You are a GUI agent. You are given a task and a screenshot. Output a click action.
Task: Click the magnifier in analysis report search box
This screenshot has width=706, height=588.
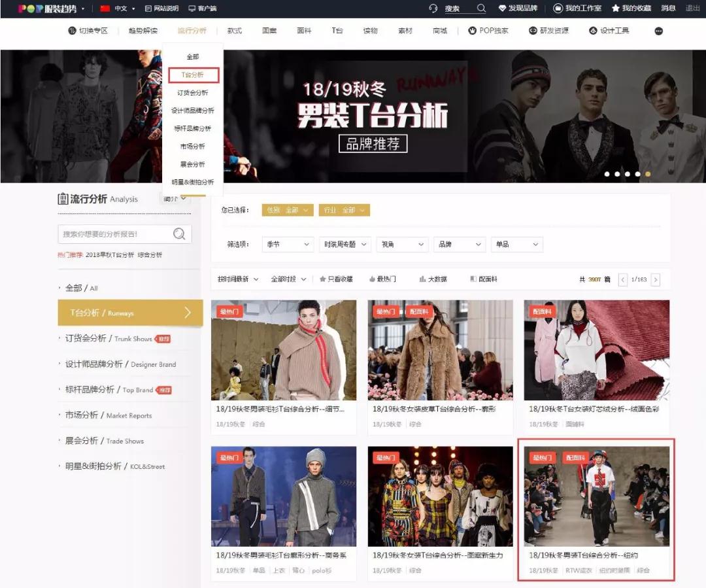[179, 234]
